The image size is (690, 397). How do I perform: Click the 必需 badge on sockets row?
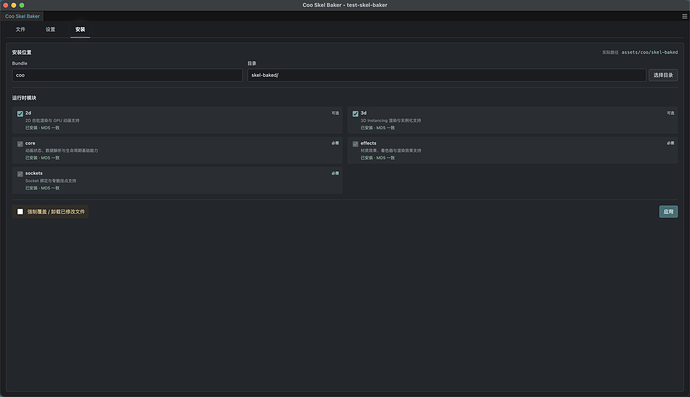(335, 173)
